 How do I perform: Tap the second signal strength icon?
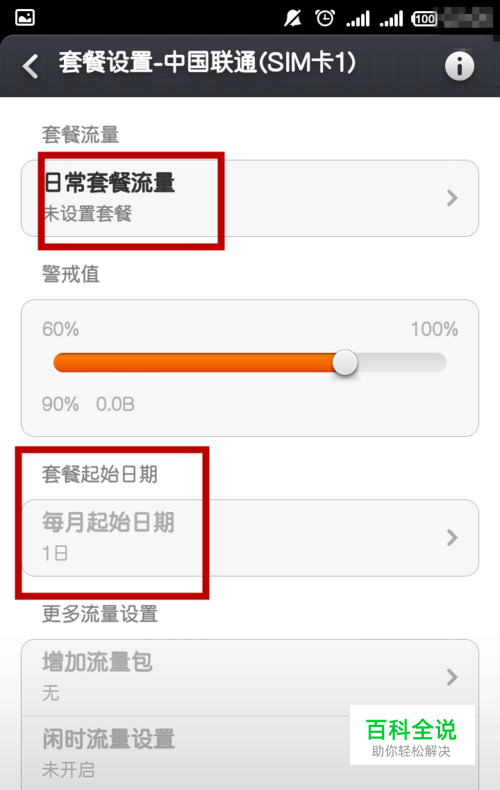click(391, 19)
